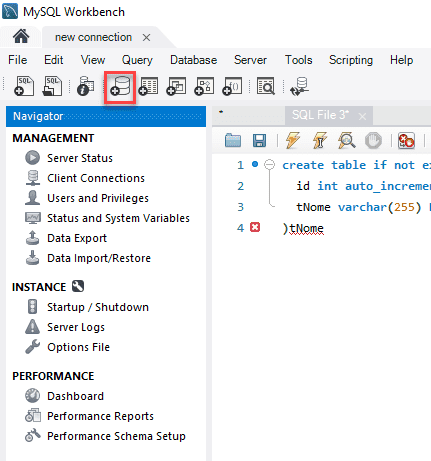This screenshot has height=461, width=431.
Task: Switch to the new connection tab
Action: (93, 37)
